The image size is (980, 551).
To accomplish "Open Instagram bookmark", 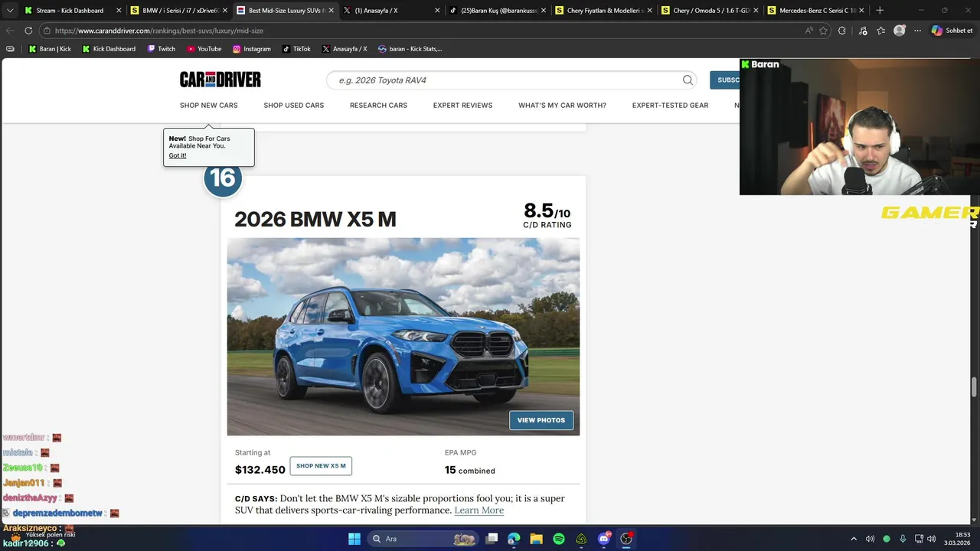I will tap(252, 49).
